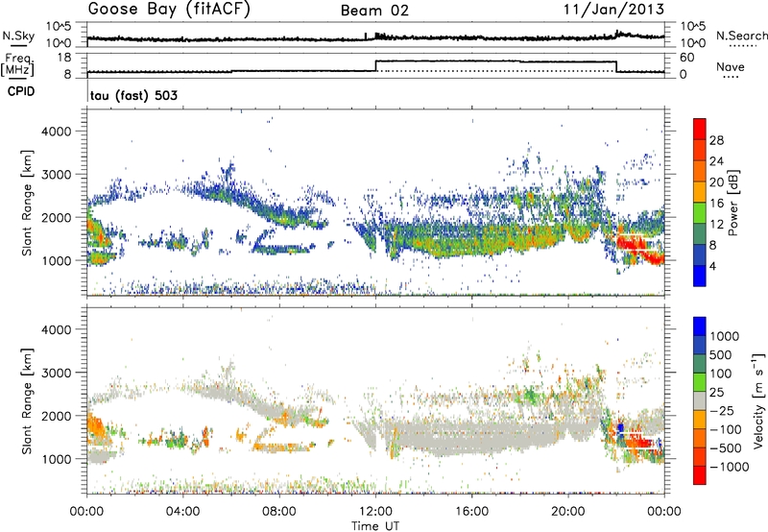This screenshot has height=532, width=768.
Task: Click the "20" label on Power color bar
Action: pos(716,182)
